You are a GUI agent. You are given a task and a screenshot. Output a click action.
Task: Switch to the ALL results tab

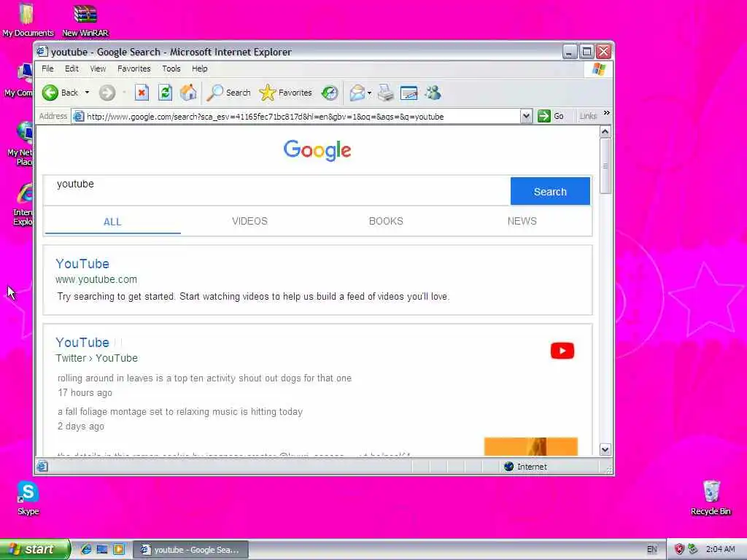112,222
